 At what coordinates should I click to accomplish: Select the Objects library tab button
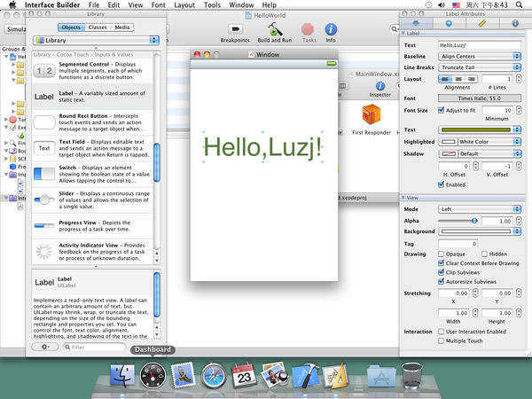click(x=71, y=27)
